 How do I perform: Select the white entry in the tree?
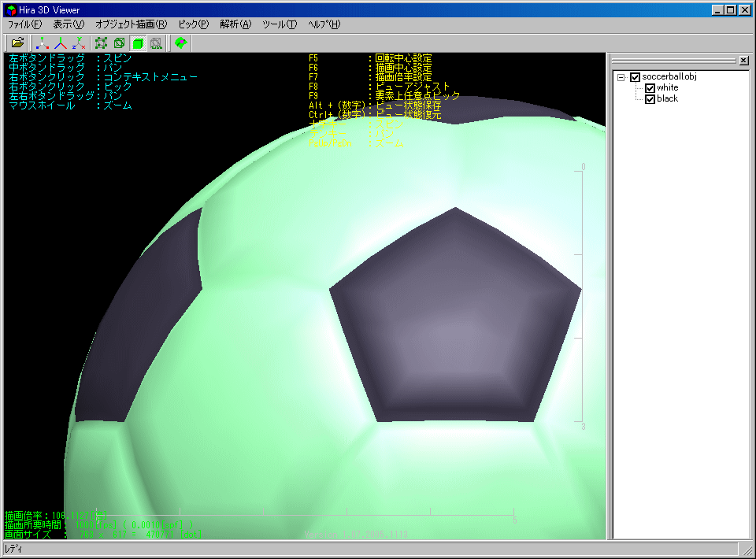[667, 87]
